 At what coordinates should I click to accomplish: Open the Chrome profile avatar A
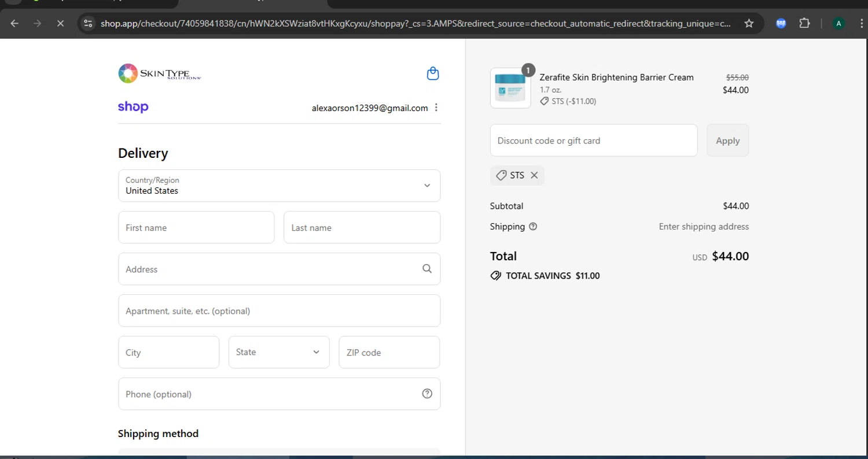(x=838, y=24)
